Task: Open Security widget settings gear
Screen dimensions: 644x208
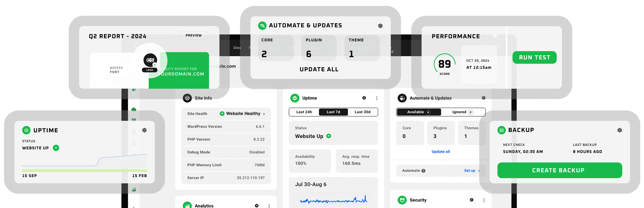Action: (x=471, y=200)
